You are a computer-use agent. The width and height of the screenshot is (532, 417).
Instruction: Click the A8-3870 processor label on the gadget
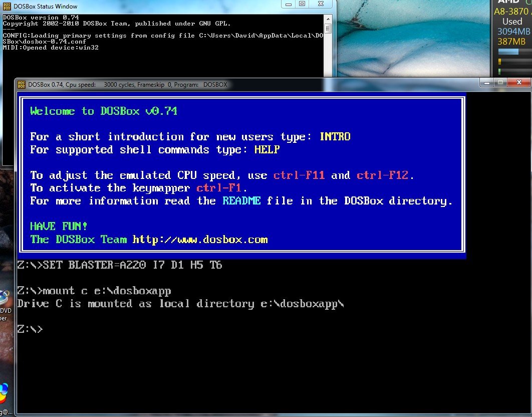(511, 11)
